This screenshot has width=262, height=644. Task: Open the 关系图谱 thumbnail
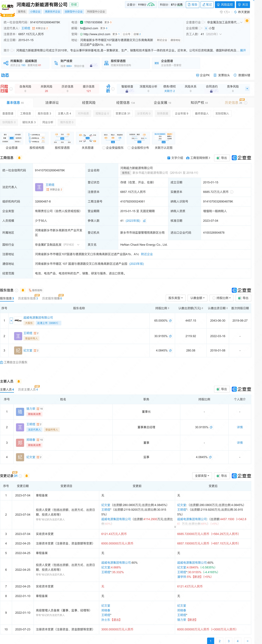[88, 141]
